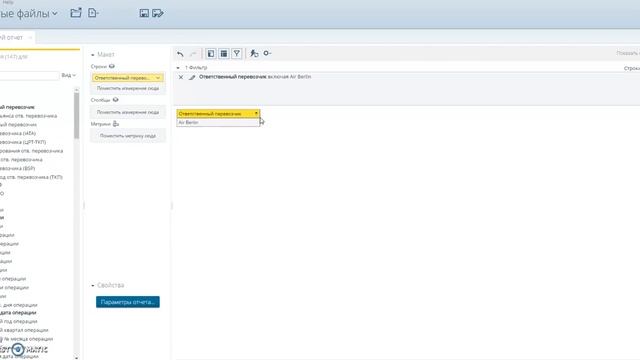The height and width of the screenshot is (360, 640).
Task: Edit the filter using pencil icon
Action: [x=192, y=77]
